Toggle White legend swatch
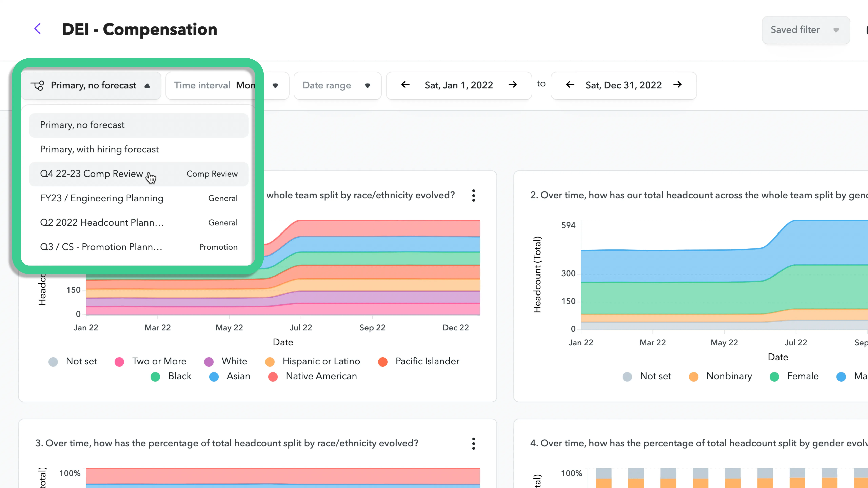 point(209,362)
